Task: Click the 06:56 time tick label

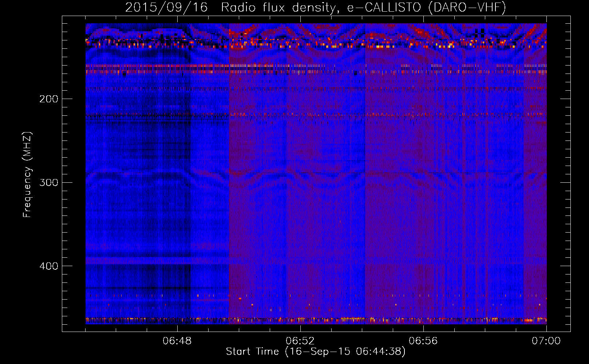Action: pos(423,341)
